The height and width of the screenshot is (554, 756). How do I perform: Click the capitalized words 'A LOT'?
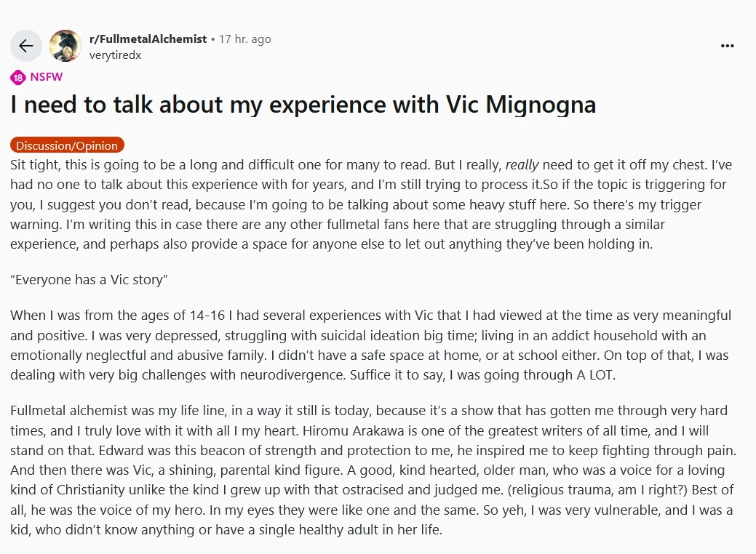click(595, 374)
